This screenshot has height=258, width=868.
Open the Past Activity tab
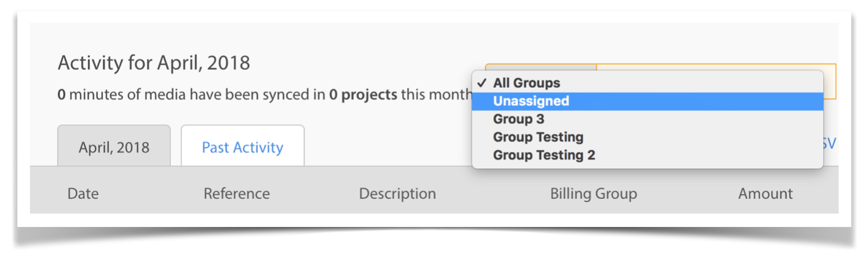[243, 146]
